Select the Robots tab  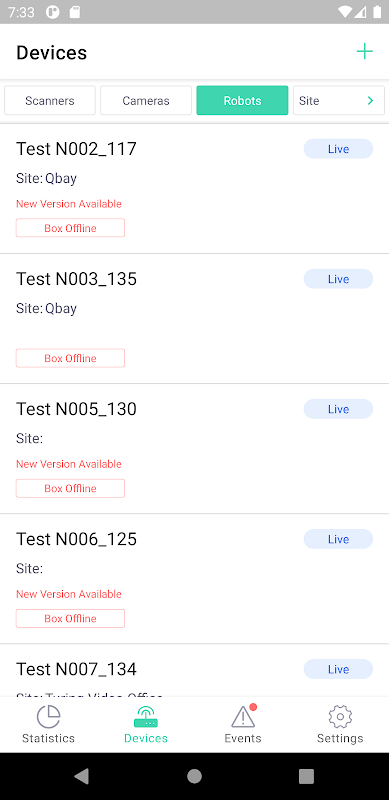(242, 101)
